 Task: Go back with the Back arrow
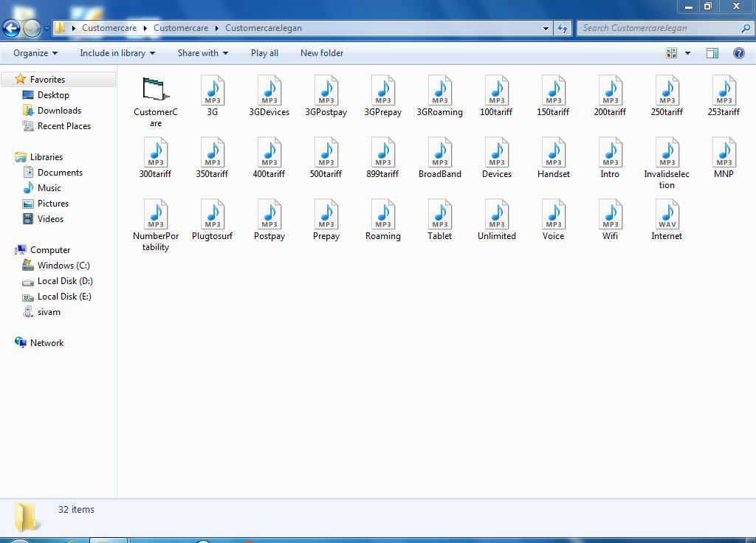(x=12, y=29)
